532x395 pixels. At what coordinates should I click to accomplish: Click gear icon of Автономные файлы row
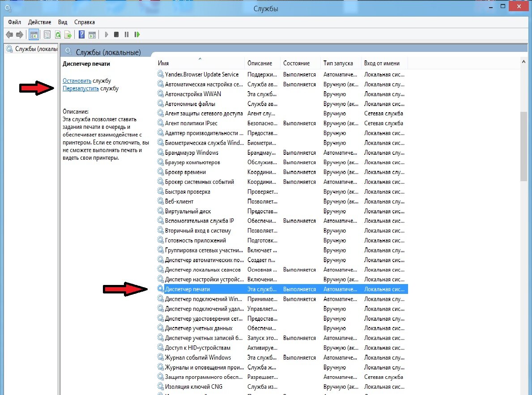click(x=161, y=103)
